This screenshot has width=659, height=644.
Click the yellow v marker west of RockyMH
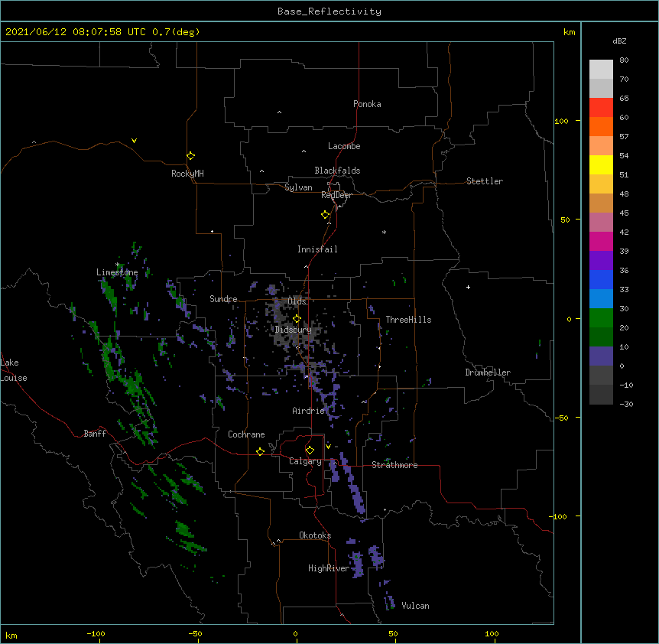point(134,141)
